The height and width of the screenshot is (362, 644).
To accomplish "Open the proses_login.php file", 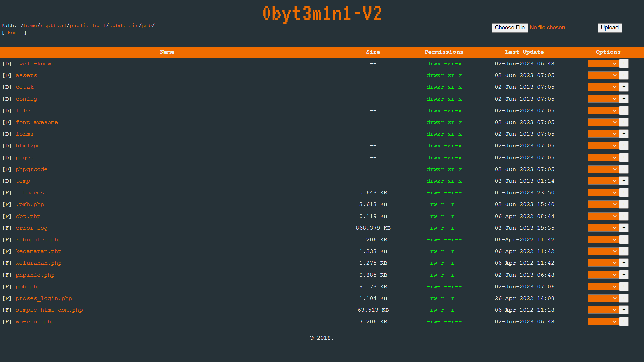I will coord(44,298).
